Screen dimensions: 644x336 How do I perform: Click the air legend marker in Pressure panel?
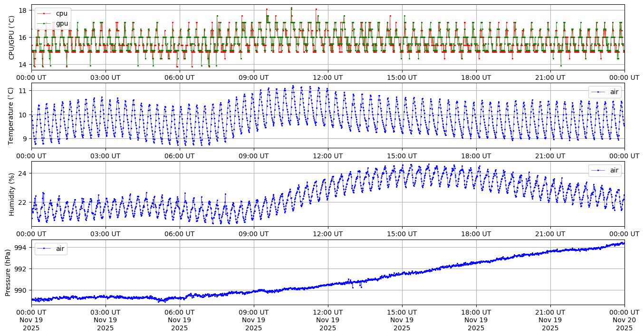(44, 249)
